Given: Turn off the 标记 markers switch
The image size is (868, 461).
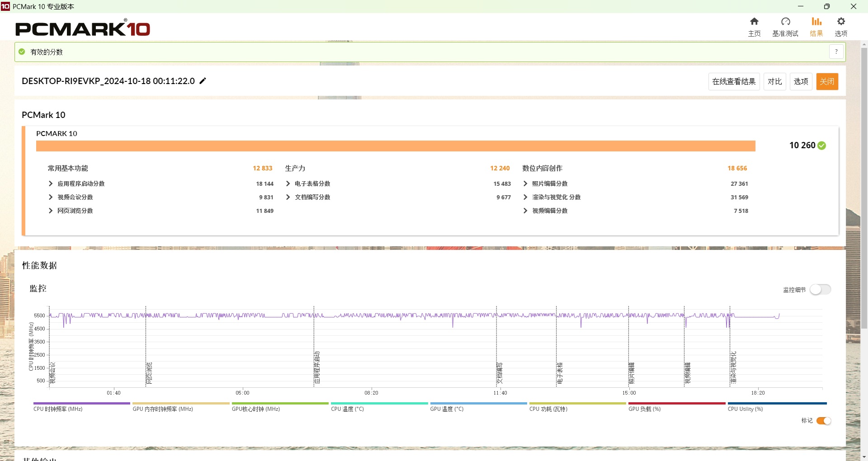Looking at the screenshot, I should point(823,421).
